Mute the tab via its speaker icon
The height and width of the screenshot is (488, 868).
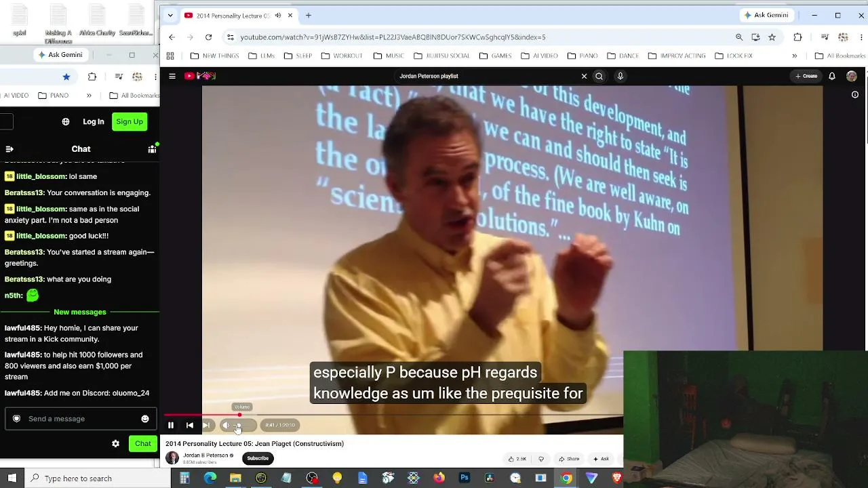tap(277, 16)
